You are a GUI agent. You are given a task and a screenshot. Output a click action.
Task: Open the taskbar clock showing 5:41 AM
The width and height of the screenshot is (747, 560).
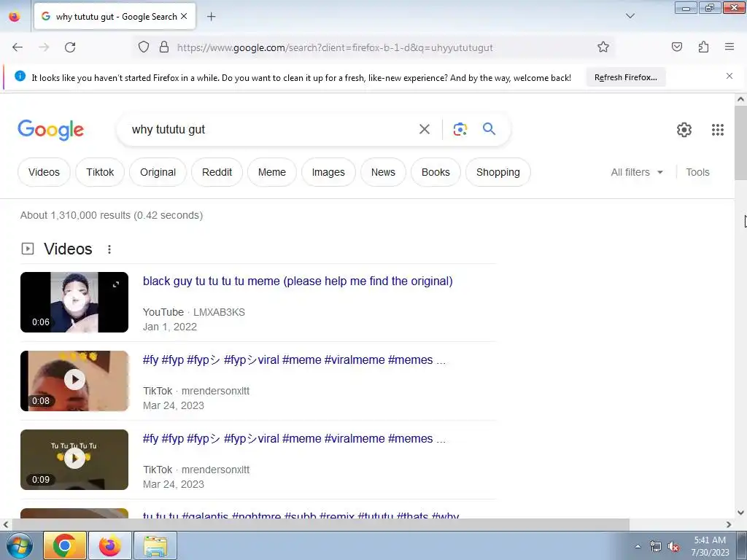710,546
